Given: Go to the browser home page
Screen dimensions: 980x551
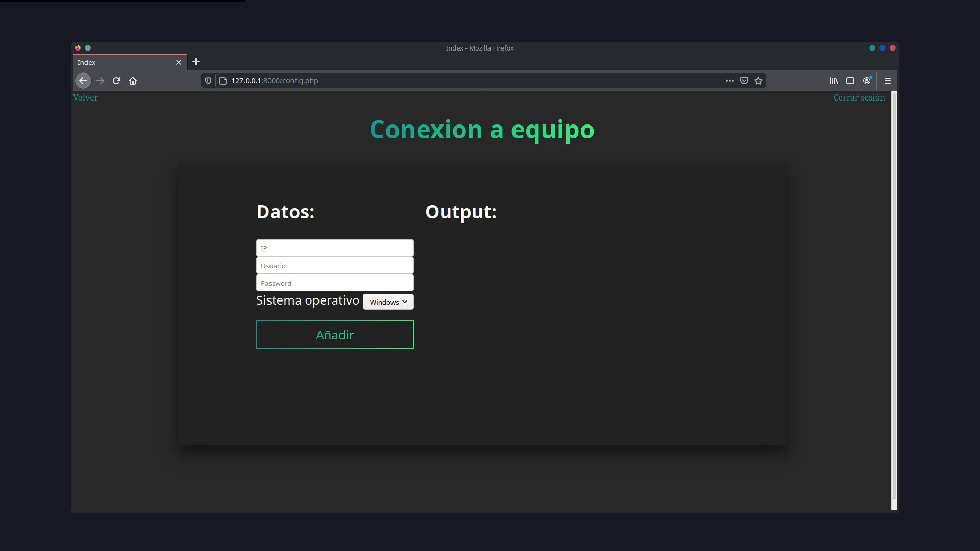Looking at the screenshot, I should (x=133, y=81).
